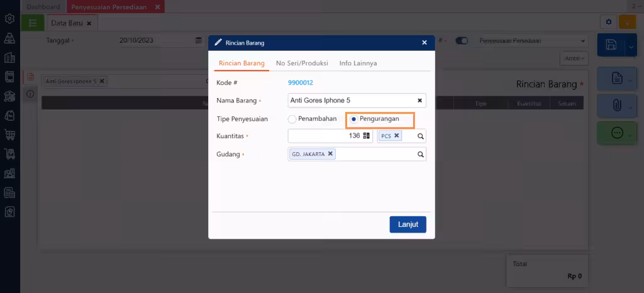644x293 pixels.
Task: Open the hand-truck inventory module in sidebar
Action: pos(9,154)
